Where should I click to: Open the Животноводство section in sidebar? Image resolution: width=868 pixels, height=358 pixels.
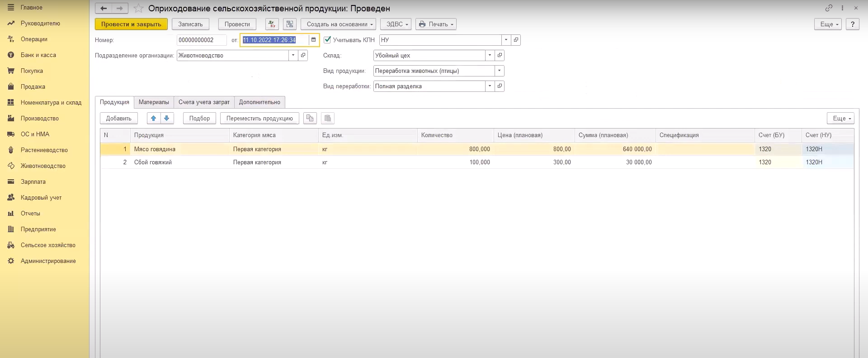coord(43,166)
